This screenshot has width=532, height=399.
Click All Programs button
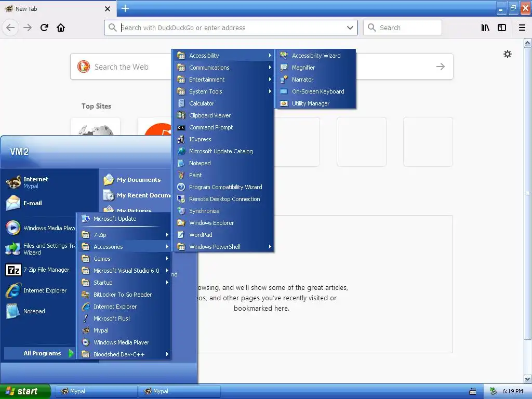(x=39, y=353)
